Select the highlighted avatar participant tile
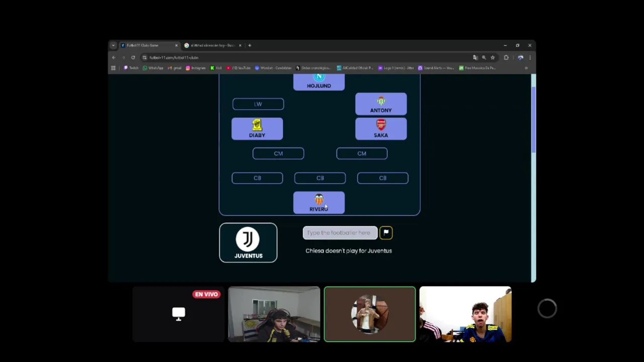The height and width of the screenshot is (362, 644). pos(370,314)
